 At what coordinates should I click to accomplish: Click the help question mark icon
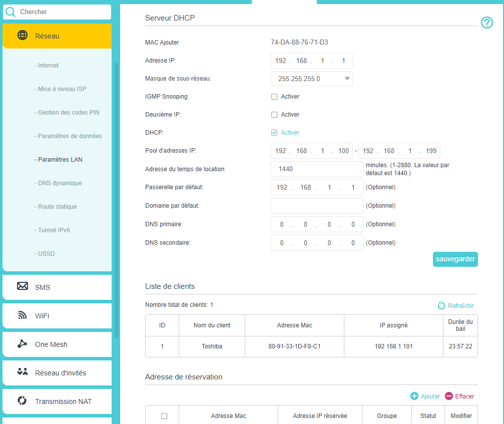(486, 23)
